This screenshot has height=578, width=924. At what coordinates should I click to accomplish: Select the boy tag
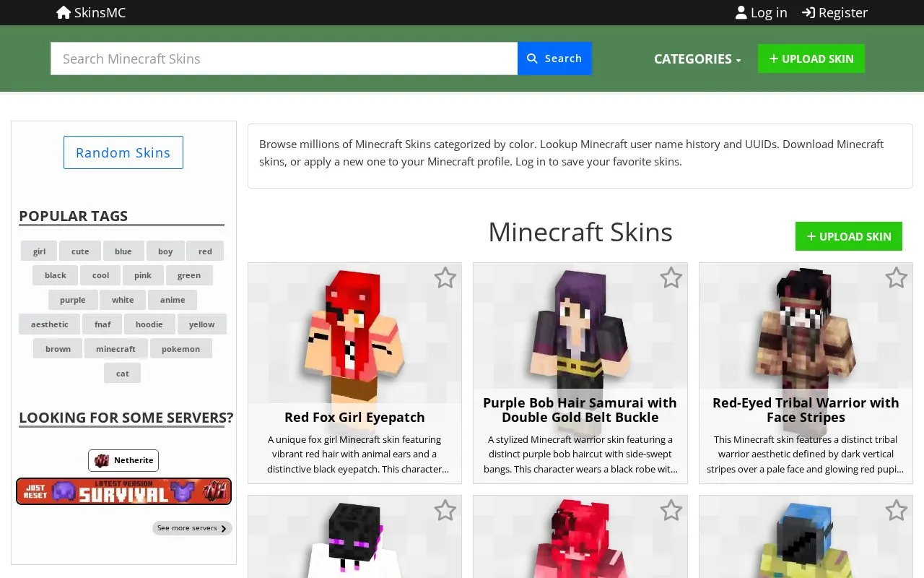165,251
